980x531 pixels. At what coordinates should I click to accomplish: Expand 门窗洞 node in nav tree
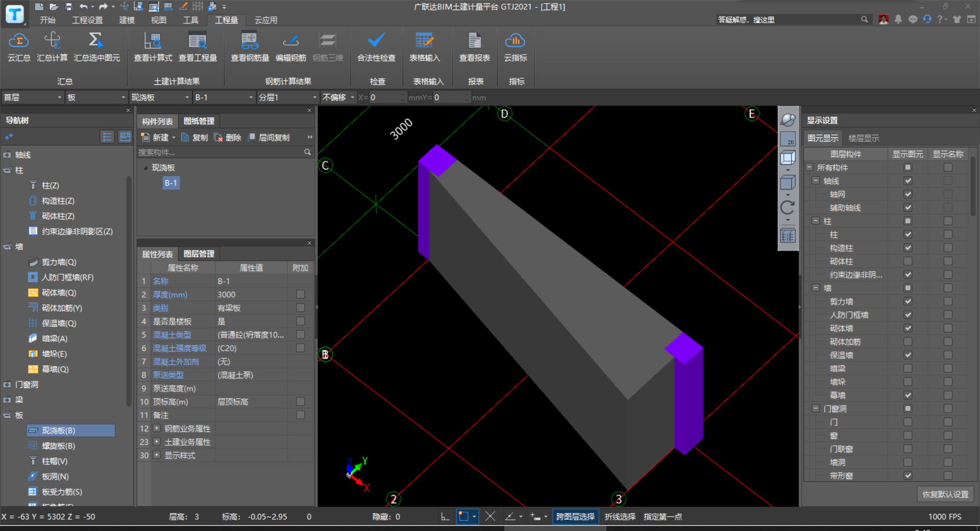(x=7, y=384)
